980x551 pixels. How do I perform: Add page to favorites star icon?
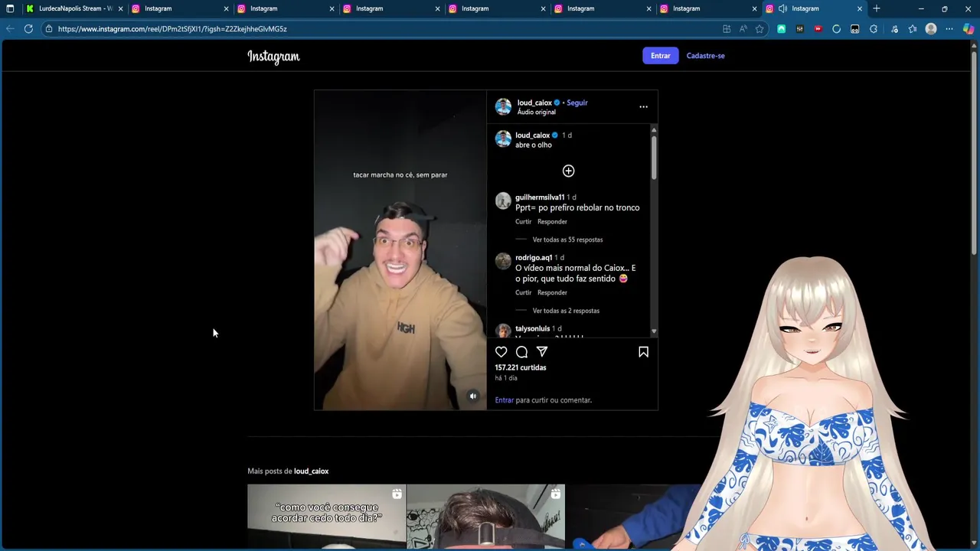(x=759, y=29)
